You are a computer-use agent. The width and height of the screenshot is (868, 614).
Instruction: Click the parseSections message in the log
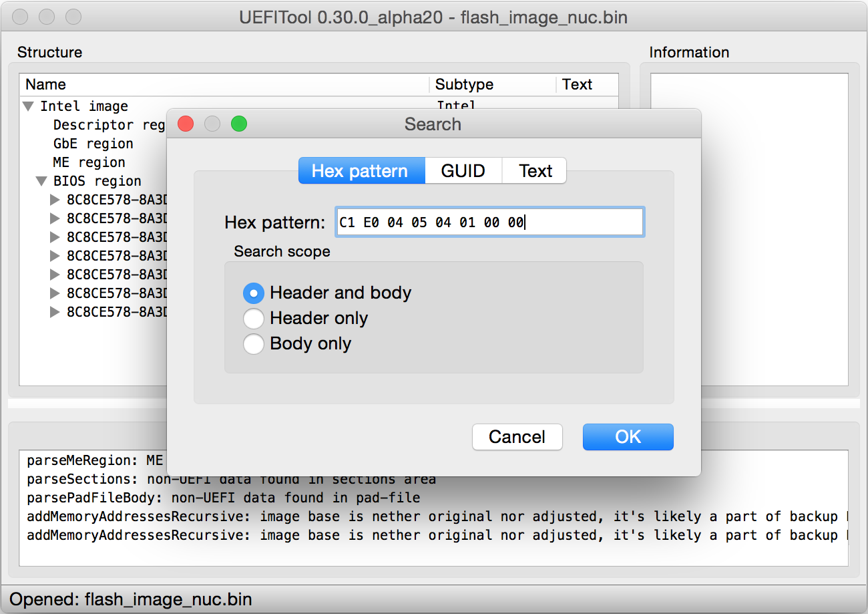point(232,479)
